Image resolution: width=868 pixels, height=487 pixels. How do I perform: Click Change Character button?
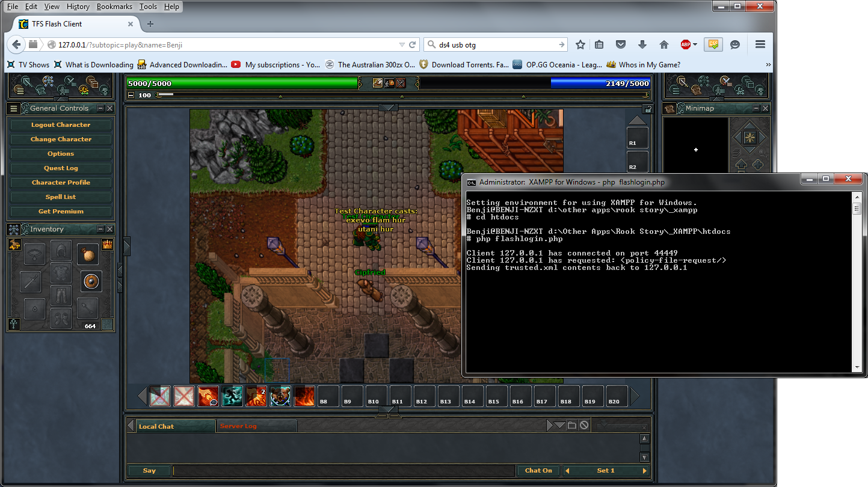point(61,139)
